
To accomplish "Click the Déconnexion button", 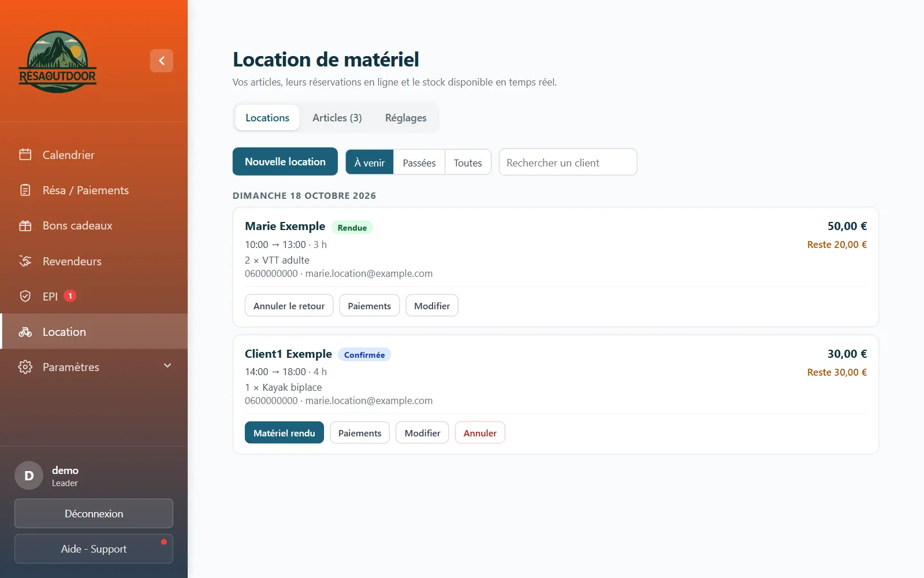I will point(94,513).
